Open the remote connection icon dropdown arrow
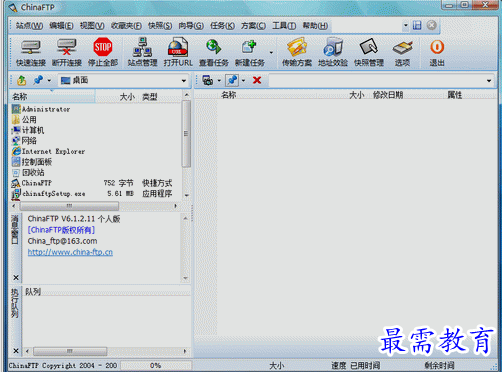Viewport: 502px width, 372px height. point(219,80)
